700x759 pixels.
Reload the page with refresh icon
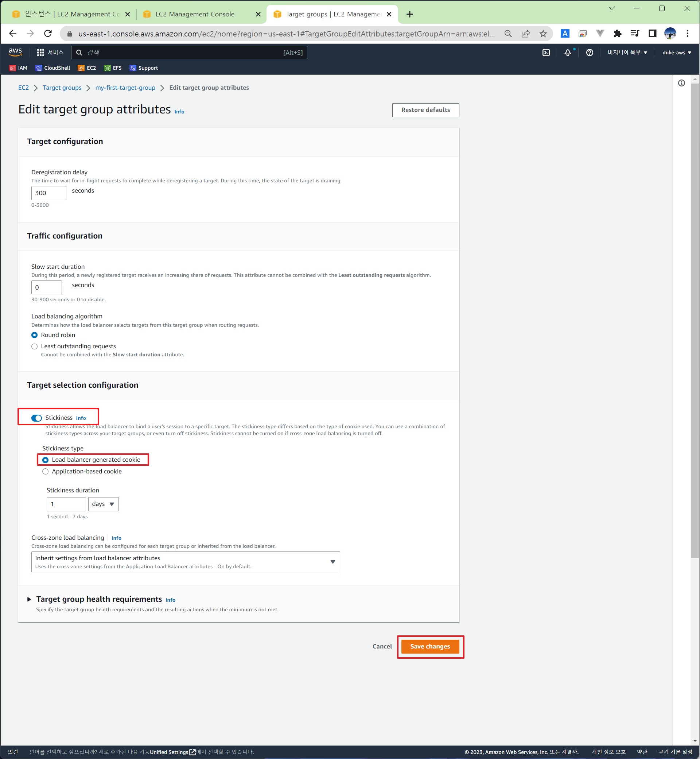coord(48,34)
